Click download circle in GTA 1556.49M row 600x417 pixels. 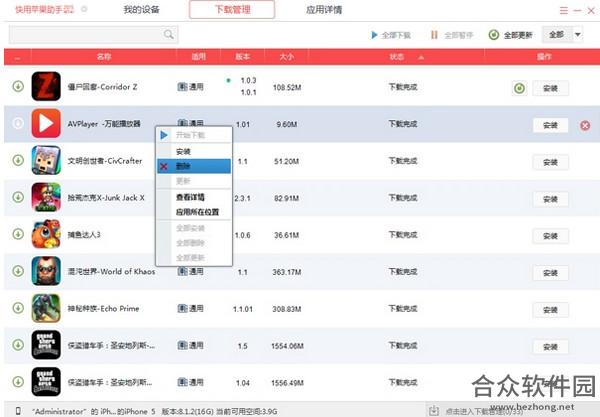18,382
